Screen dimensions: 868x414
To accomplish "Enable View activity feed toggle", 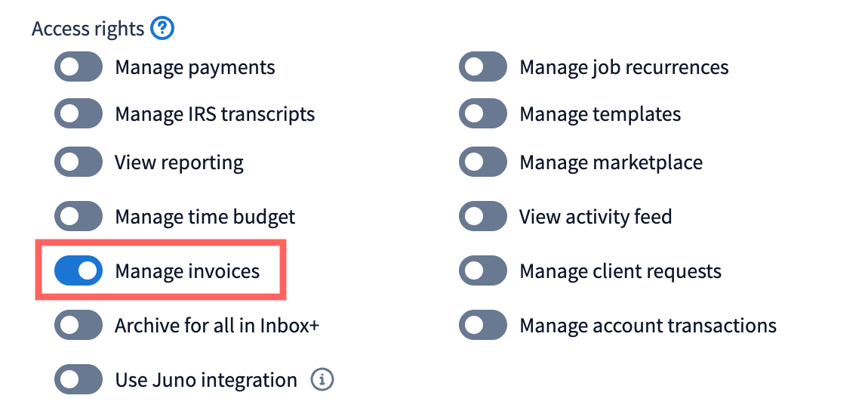I will [482, 217].
